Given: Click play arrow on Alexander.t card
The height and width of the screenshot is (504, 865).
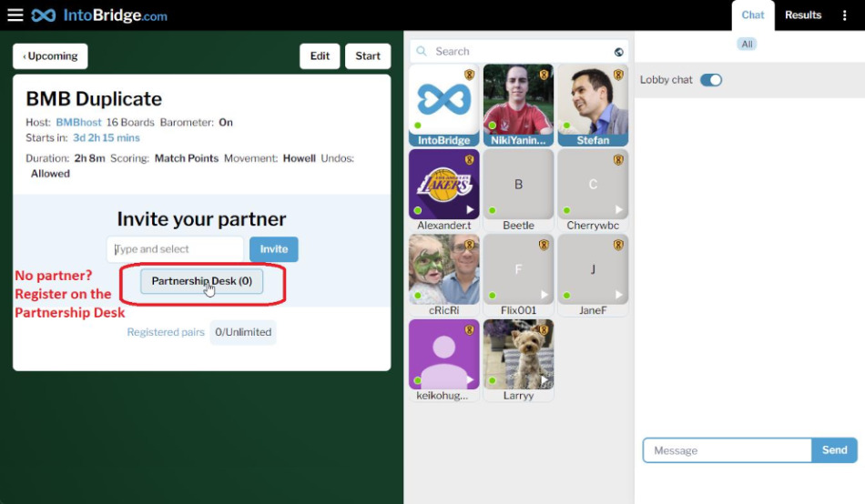Looking at the screenshot, I should (471, 210).
